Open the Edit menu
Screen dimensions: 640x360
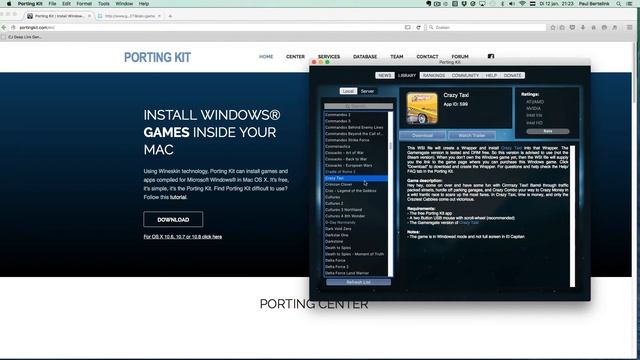pos(66,4)
